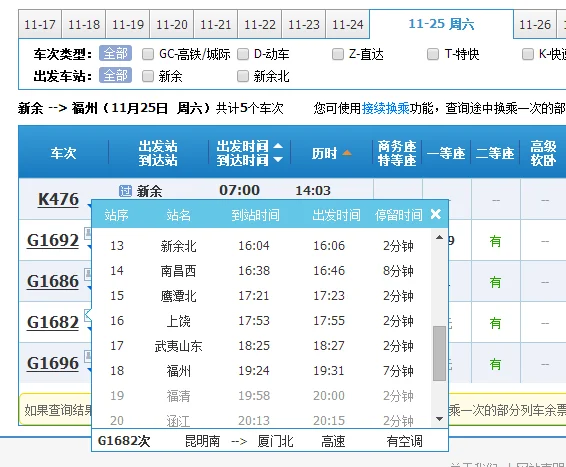Close the G1682 station stops popup
Viewport: 566px width, 467px height.
click(436, 214)
